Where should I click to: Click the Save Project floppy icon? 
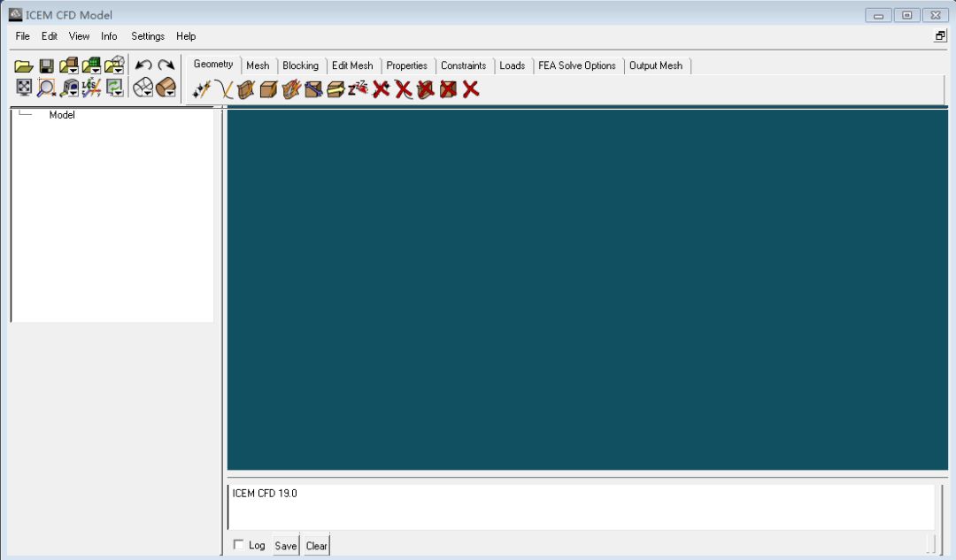pos(46,65)
